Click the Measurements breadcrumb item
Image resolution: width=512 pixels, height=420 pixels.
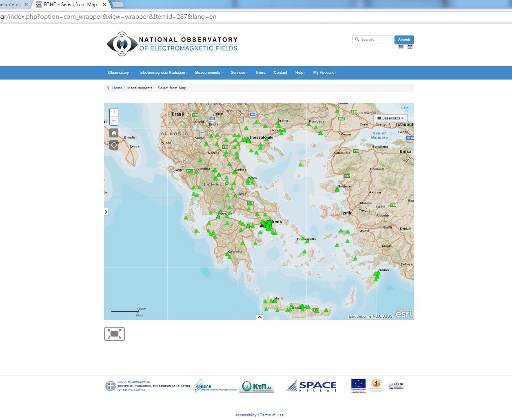pyautogui.click(x=140, y=88)
